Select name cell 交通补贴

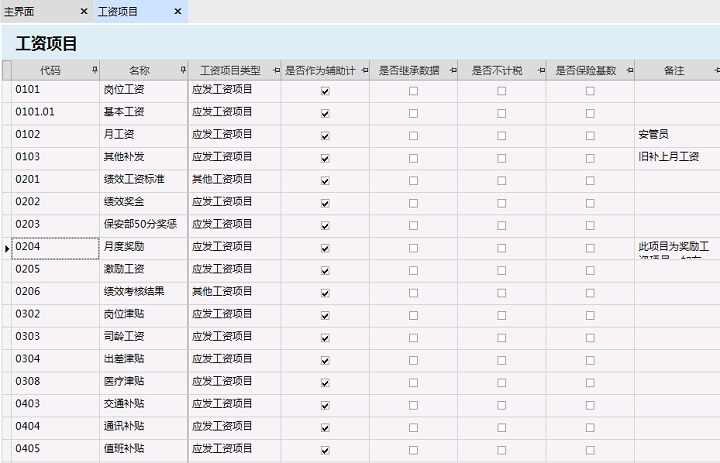tap(143, 405)
